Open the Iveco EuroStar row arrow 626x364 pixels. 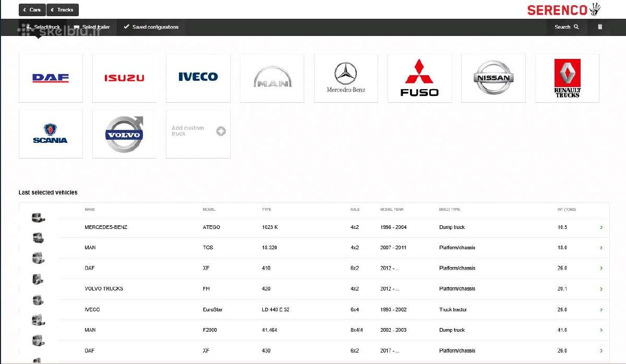(601, 310)
